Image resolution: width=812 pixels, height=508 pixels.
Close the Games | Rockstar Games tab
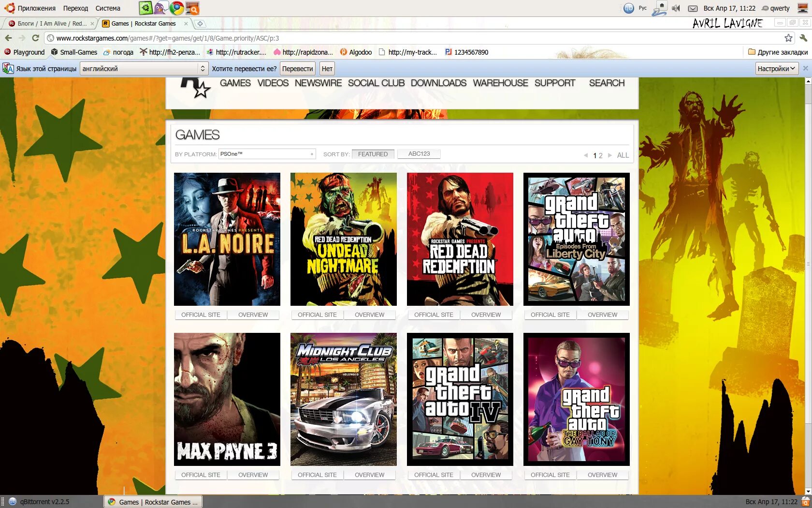(186, 24)
